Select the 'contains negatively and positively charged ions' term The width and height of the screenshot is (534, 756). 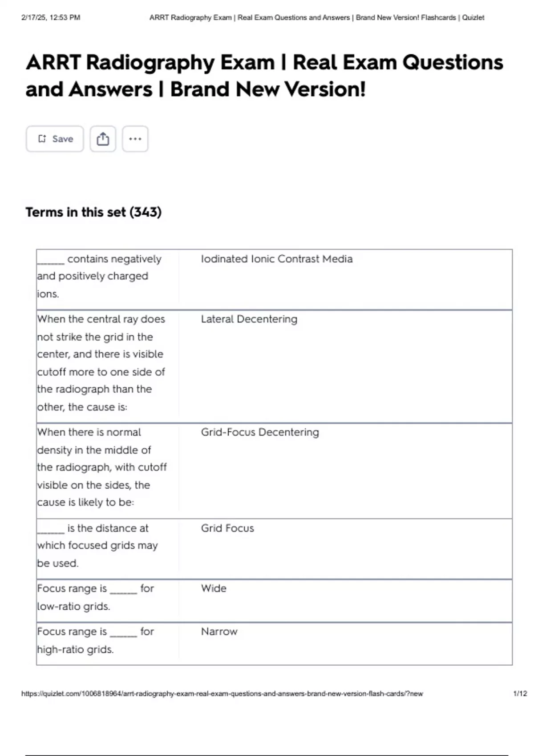[x=99, y=276]
